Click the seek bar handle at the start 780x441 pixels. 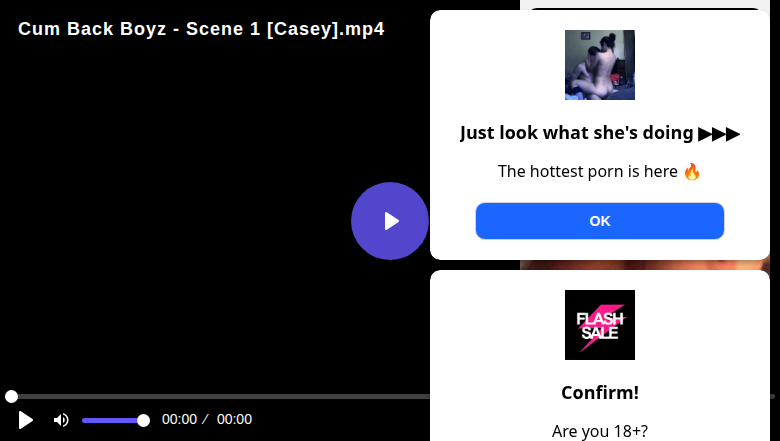[x=11, y=396]
